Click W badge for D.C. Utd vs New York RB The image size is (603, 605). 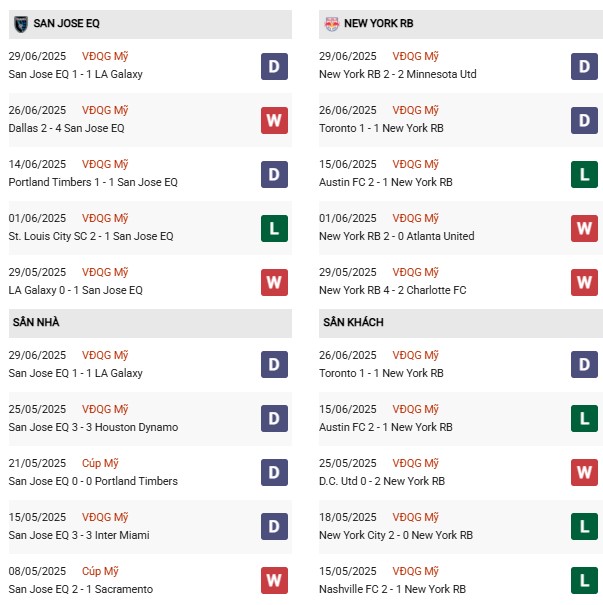click(x=584, y=473)
